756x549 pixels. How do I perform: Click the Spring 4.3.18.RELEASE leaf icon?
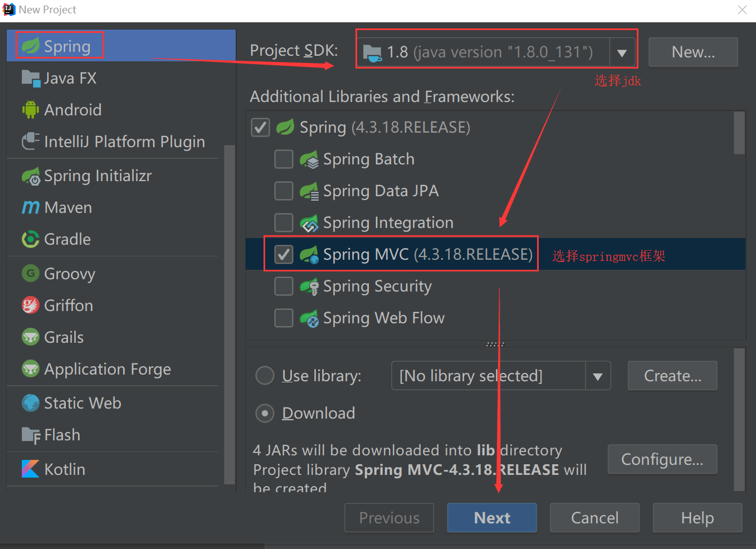click(x=285, y=127)
